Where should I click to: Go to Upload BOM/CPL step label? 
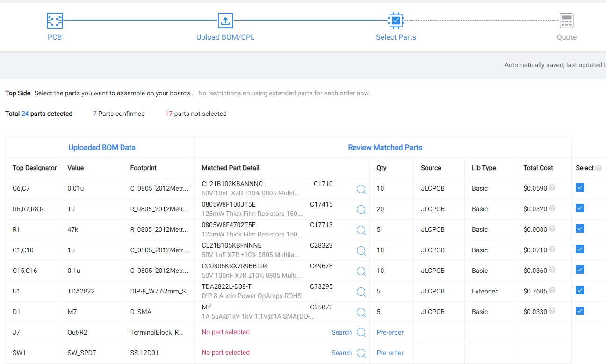click(225, 37)
